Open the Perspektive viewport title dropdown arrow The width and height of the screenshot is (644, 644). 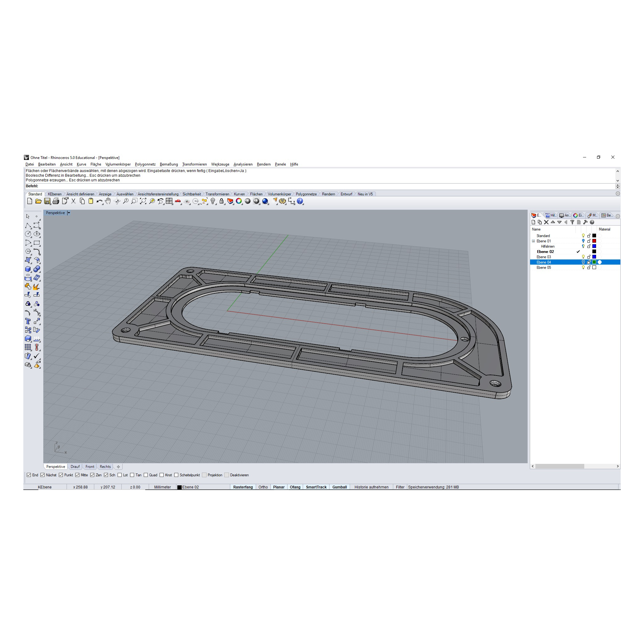tap(69, 213)
